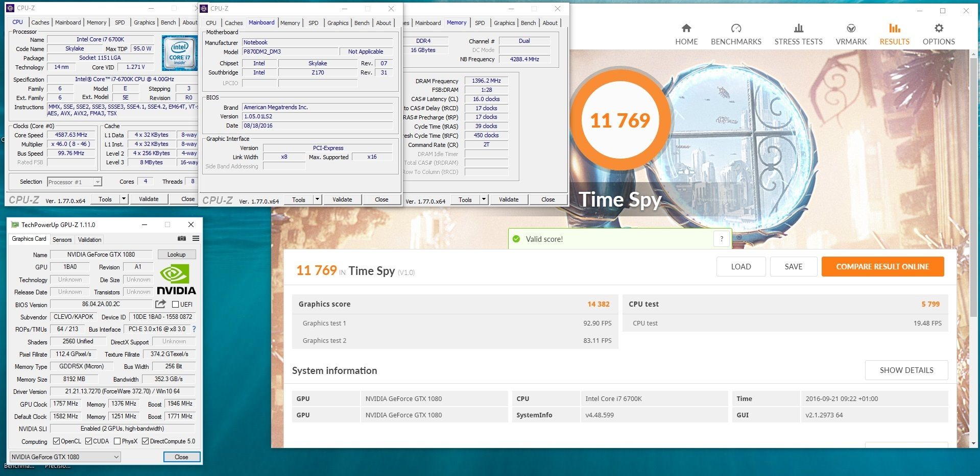
Task: Click the Show Details button
Action: click(906, 370)
